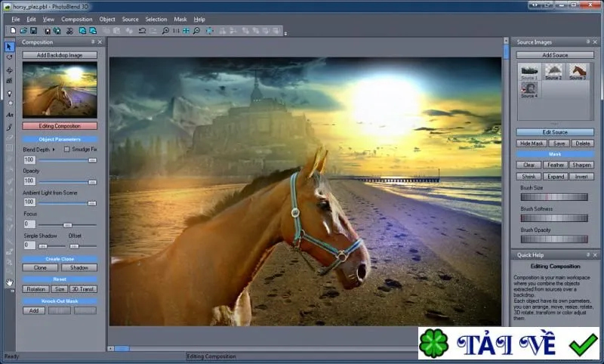The width and height of the screenshot is (604, 364).
Task: Open the Mask menu
Action: (180, 20)
